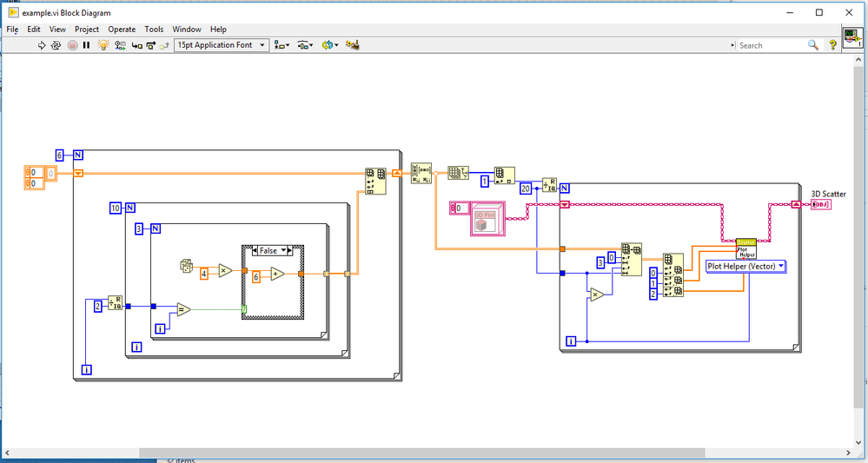Viewport: 868px width, 463px height.
Task: Select numeric constant 20
Action: point(526,189)
